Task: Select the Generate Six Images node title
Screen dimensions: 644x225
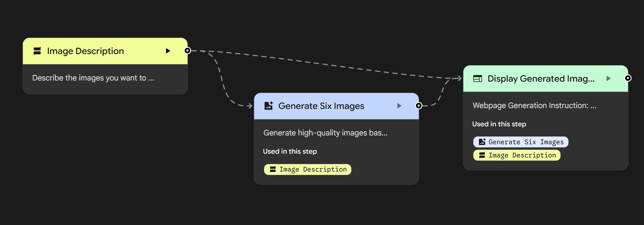Action: (321, 106)
